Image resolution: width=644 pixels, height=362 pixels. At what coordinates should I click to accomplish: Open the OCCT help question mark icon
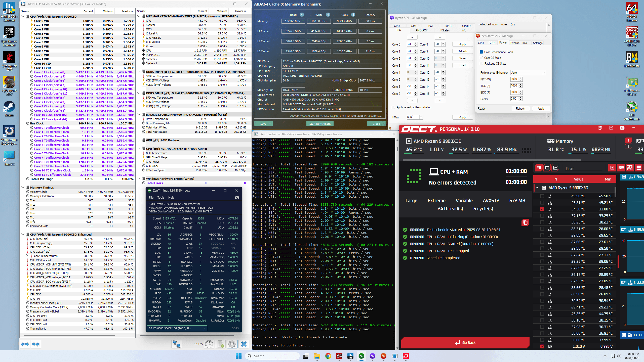[611, 128]
